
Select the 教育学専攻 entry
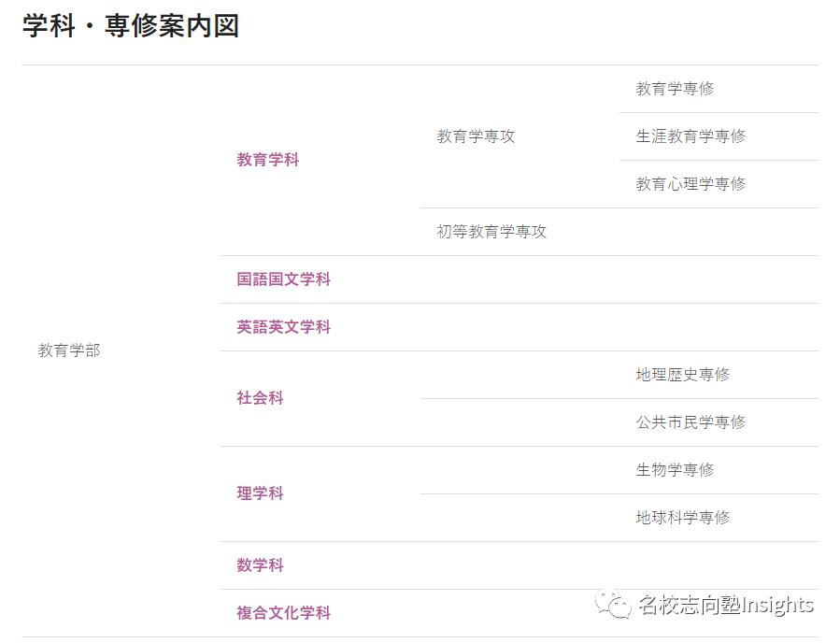(477, 136)
